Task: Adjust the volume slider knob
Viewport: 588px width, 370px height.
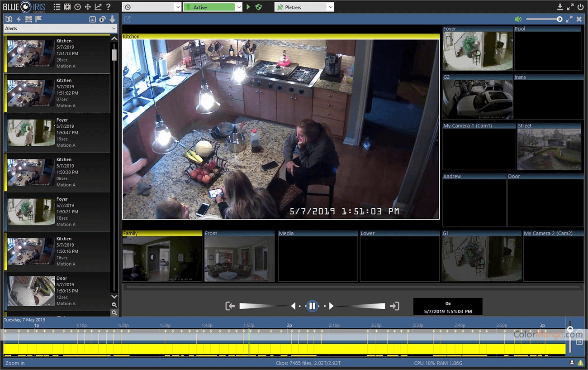Action: coord(560,19)
